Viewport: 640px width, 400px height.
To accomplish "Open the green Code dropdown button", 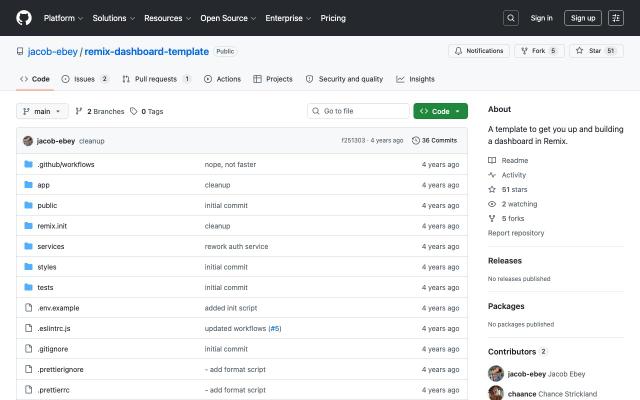I will point(440,111).
